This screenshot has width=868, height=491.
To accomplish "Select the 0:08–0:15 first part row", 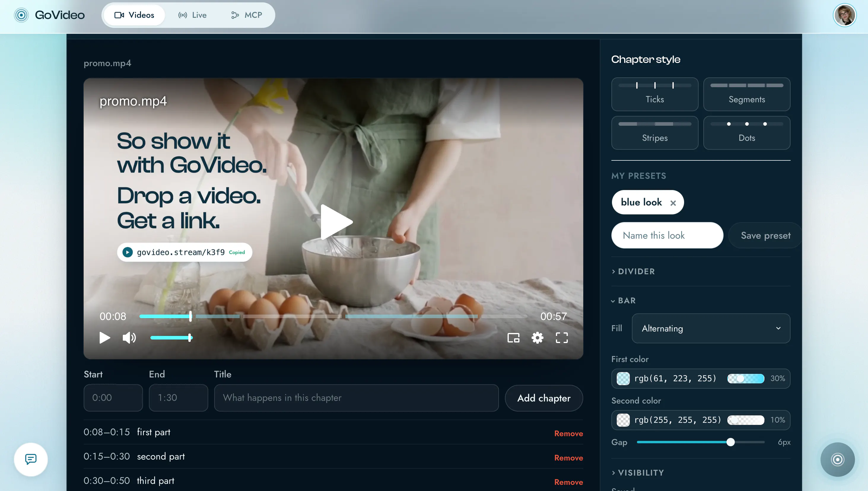I will 333,432.
